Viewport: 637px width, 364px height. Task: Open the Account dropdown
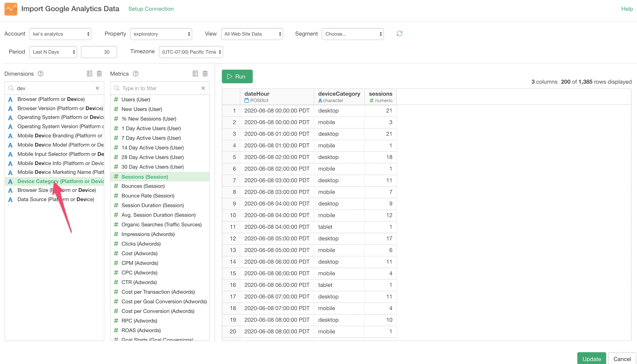(60, 34)
